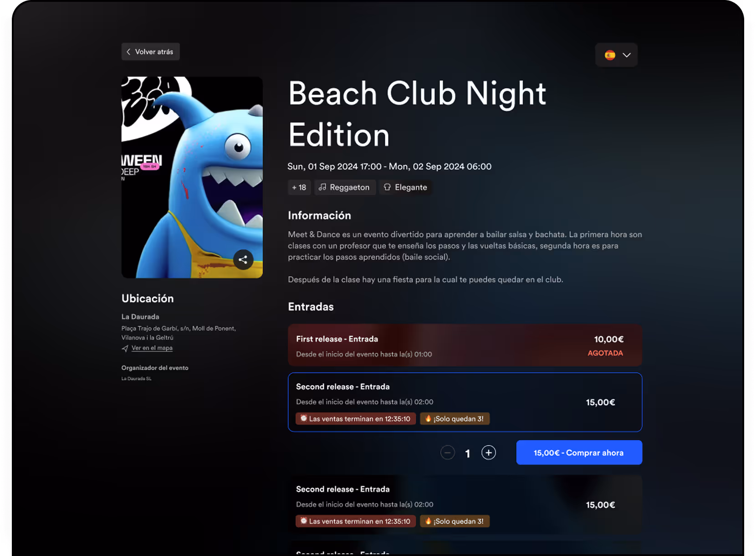The height and width of the screenshot is (556, 756).
Task: Click the +18 age tag
Action: click(299, 187)
